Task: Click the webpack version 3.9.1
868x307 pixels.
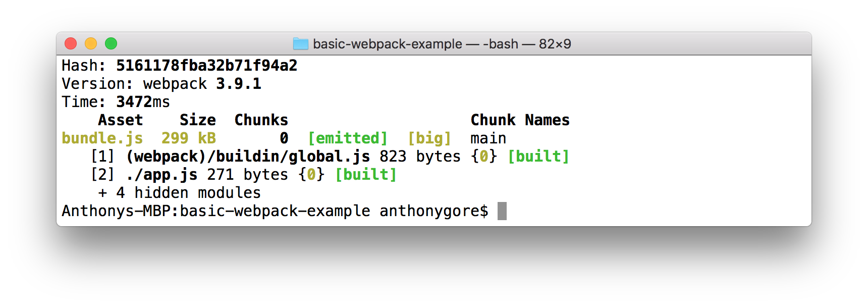Action: (238, 84)
